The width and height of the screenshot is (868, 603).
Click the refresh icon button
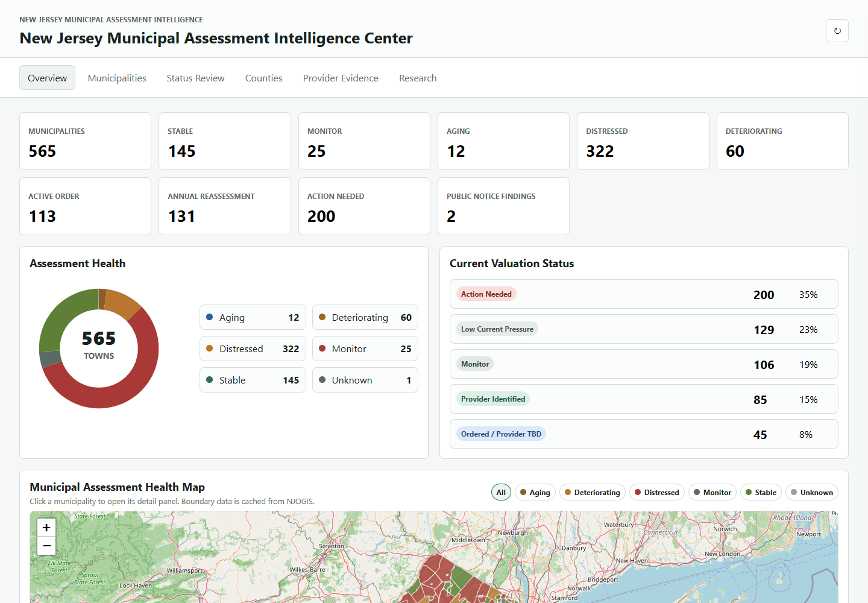(837, 31)
